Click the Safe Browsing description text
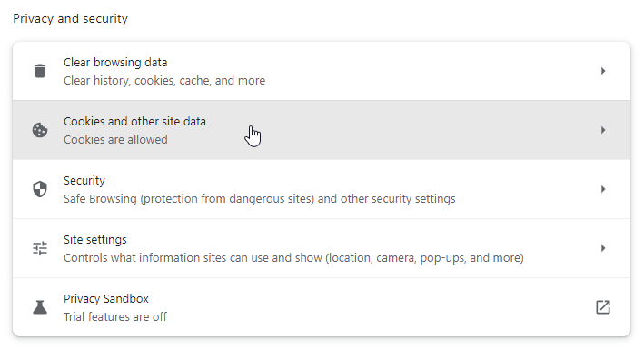 260,199
